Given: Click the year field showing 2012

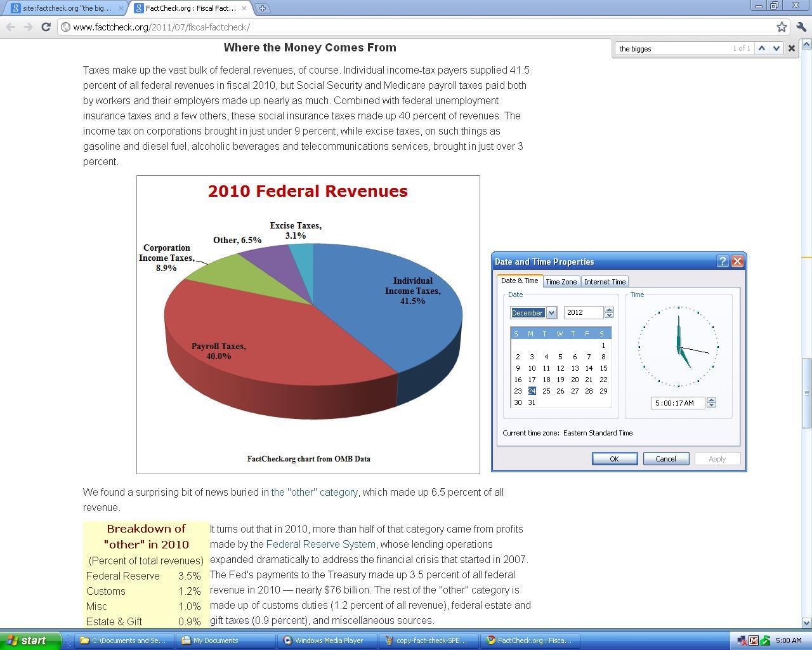Looking at the screenshot, I should coord(584,312).
